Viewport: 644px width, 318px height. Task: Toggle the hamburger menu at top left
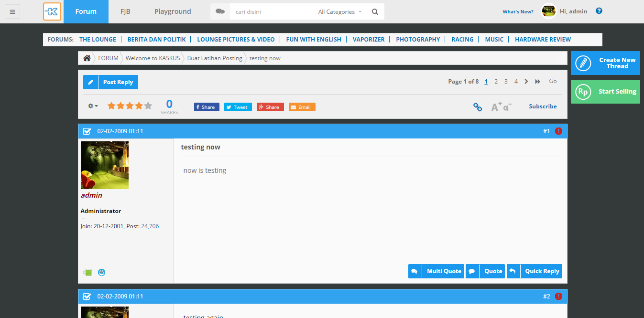pos(12,11)
